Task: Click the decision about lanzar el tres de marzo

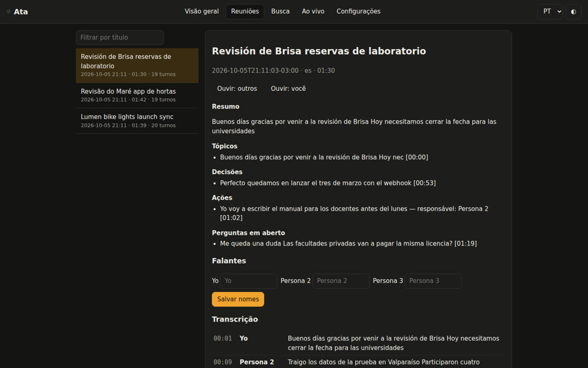Action: (328, 183)
